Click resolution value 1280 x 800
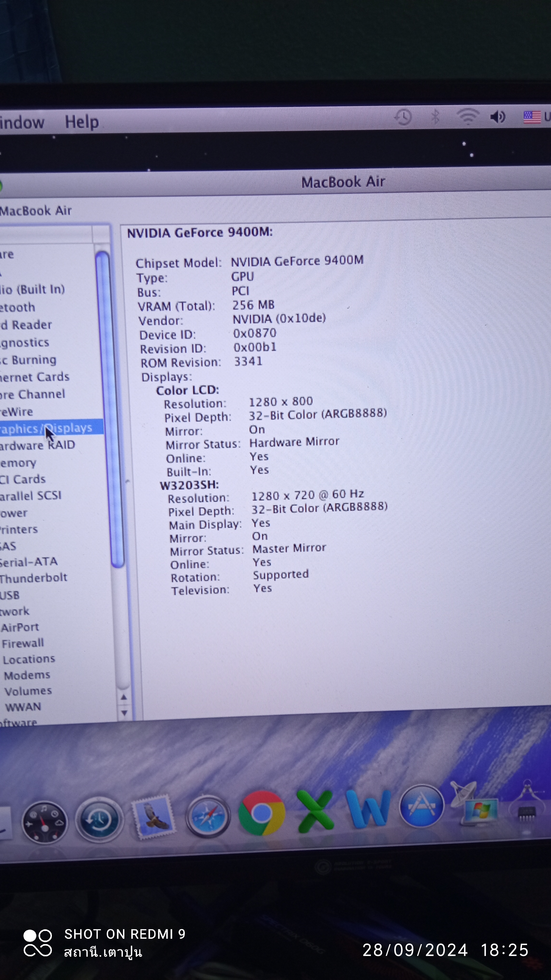551x980 pixels. [281, 402]
